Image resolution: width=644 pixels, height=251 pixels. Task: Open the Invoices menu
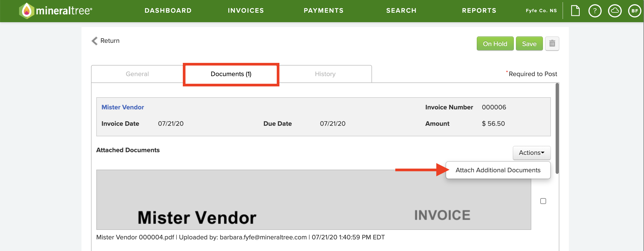[246, 11]
